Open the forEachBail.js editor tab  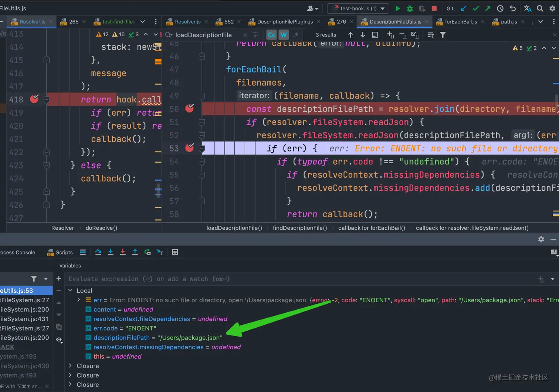460,22
